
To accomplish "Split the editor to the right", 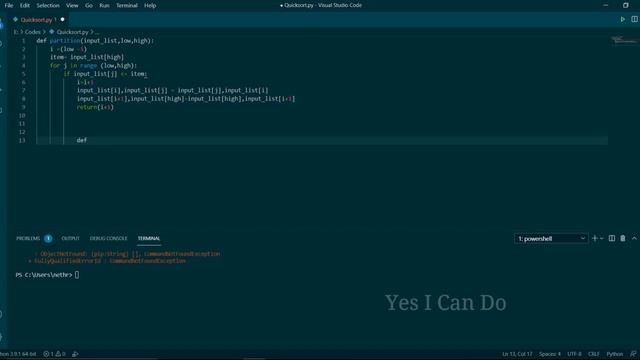I will (634, 19).
